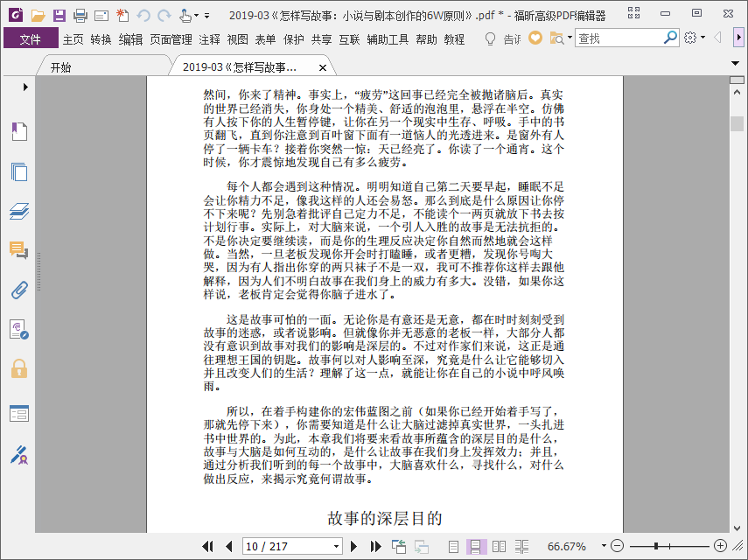
Task: Open the 文件 menu
Action: pyautogui.click(x=31, y=39)
